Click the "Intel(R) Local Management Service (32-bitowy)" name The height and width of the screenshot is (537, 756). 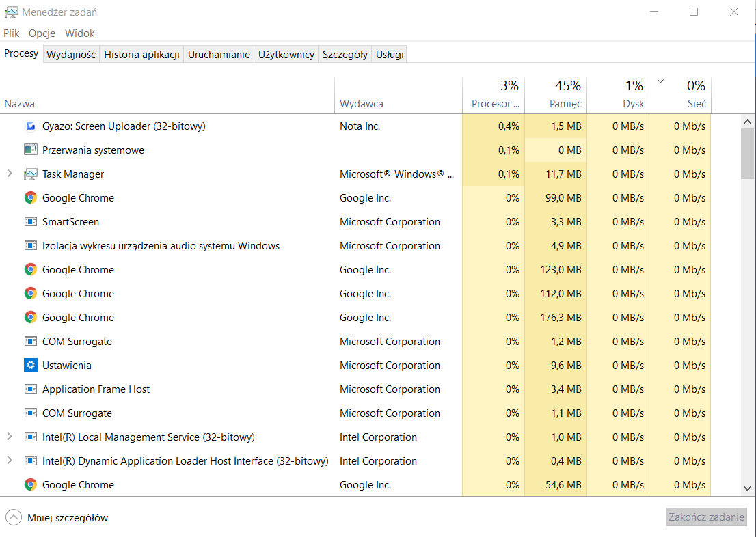click(x=148, y=437)
